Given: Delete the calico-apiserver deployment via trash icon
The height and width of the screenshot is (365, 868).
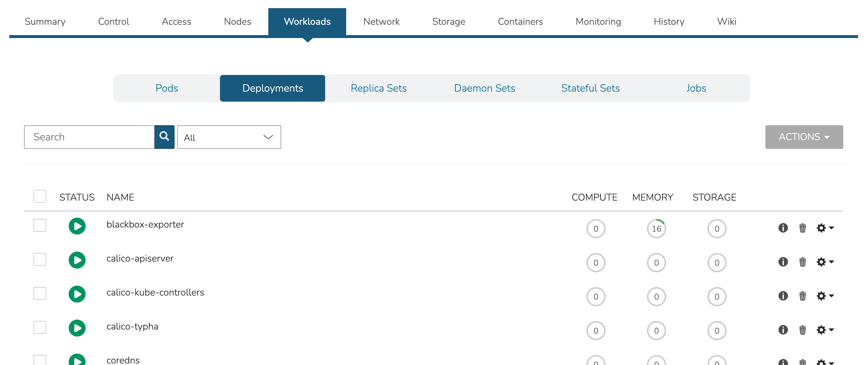Looking at the screenshot, I should (x=802, y=262).
